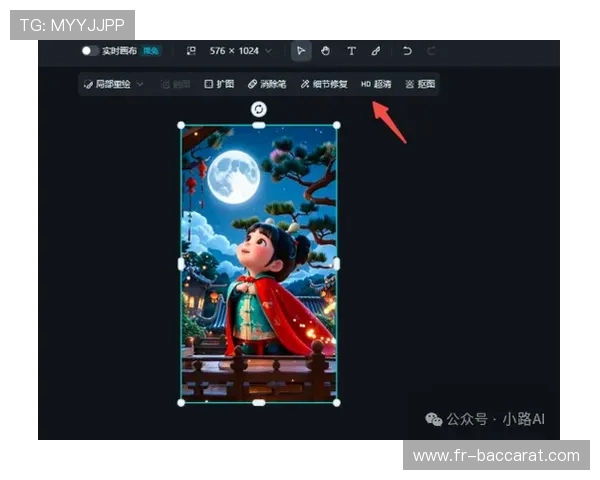Click the 限免 badge
600x480 pixels.
click(151, 51)
